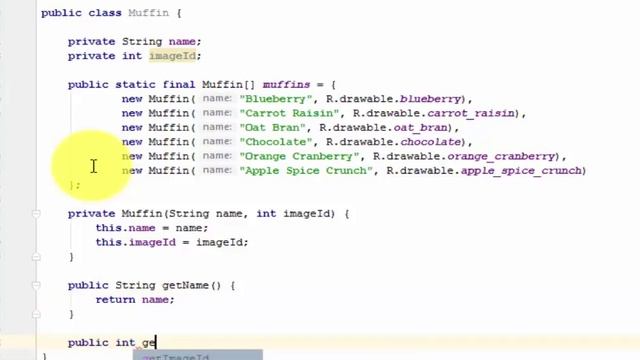Click final keyword in muffins declaration

[x=179, y=84]
